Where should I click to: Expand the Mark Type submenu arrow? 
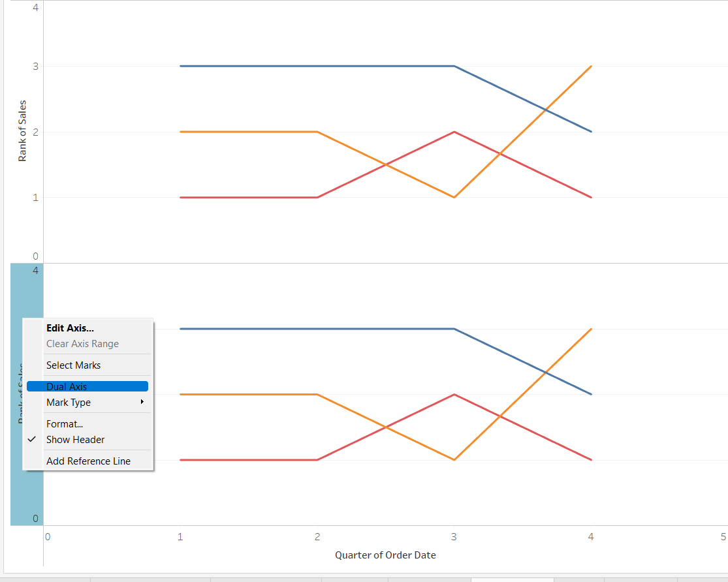tap(142, 403)
